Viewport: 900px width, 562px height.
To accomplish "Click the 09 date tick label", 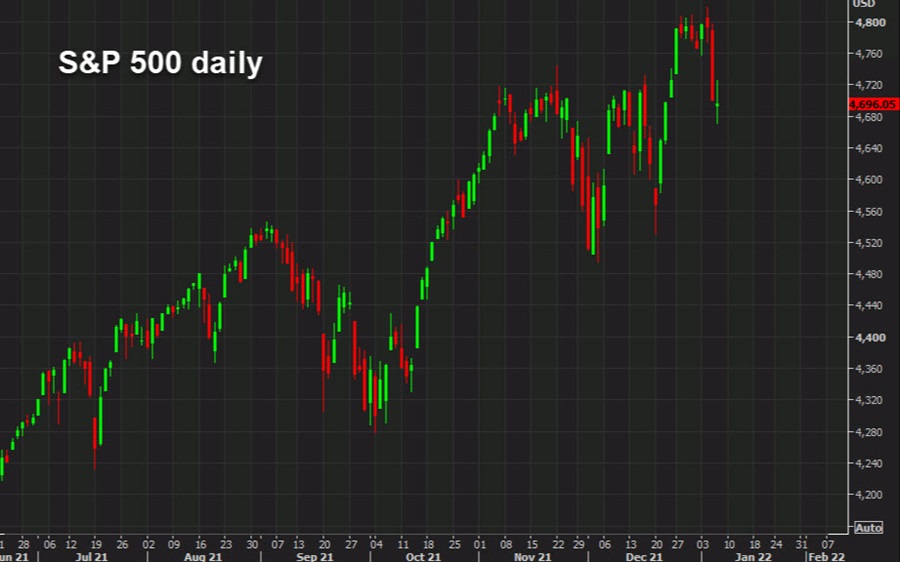I will pos(173,544).
